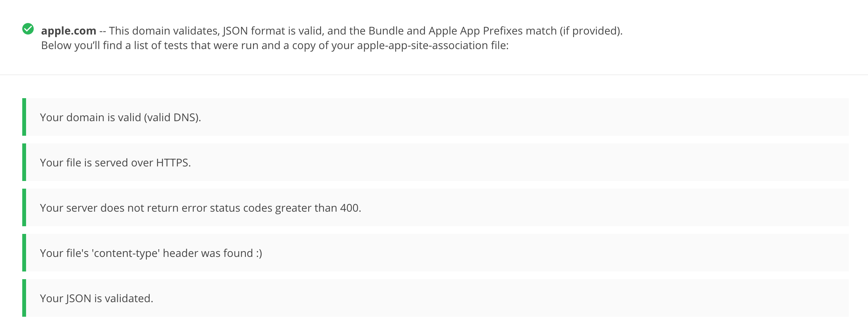
Task: Click green status bar beside HTTPS row
Action: coord(24,162)
